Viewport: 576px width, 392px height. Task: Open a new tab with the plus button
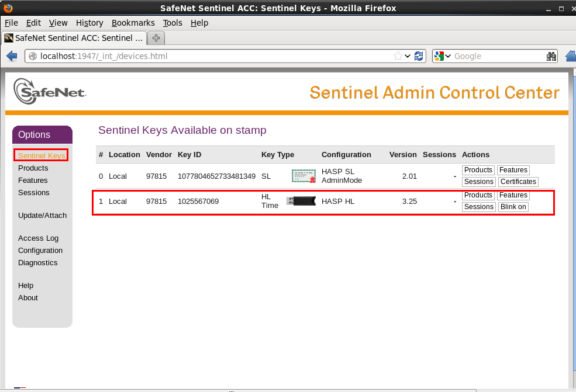point(156,38)
